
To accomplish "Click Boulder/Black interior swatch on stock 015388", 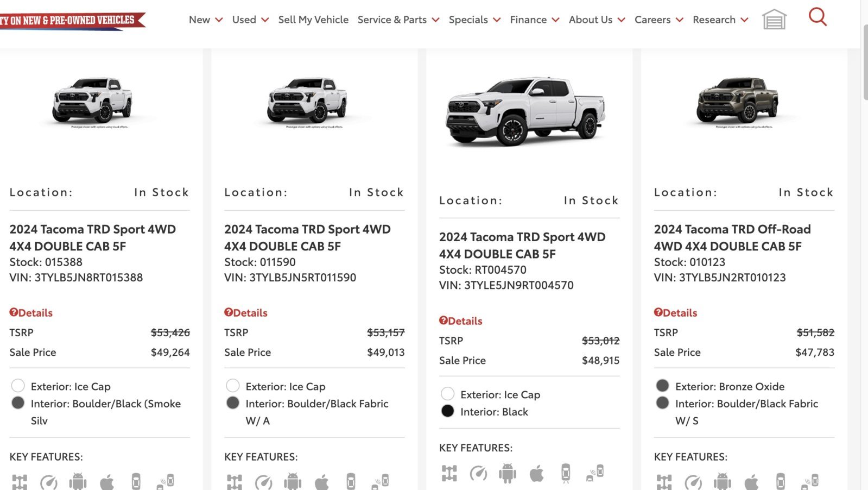I will [x=18, y=403].
